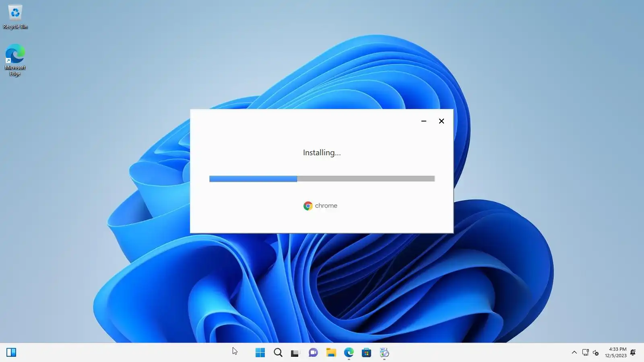Click the Chrome installation progress bar
This screenshot has height=362, width=644.
[322, 179]
